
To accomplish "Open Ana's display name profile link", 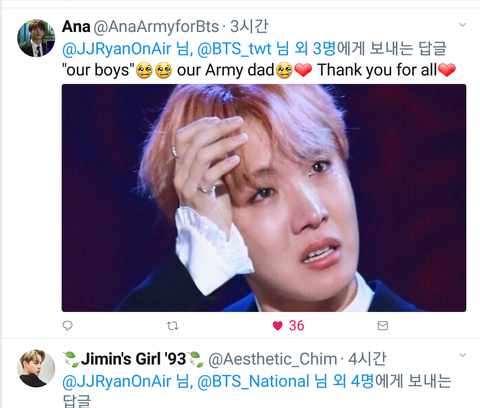I will click(76, 27).
